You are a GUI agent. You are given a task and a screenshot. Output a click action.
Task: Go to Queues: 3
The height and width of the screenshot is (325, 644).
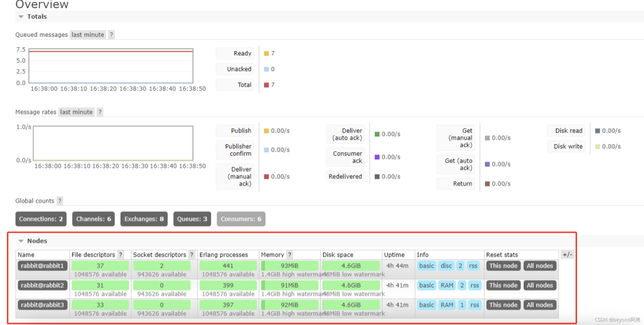point(192,219)
